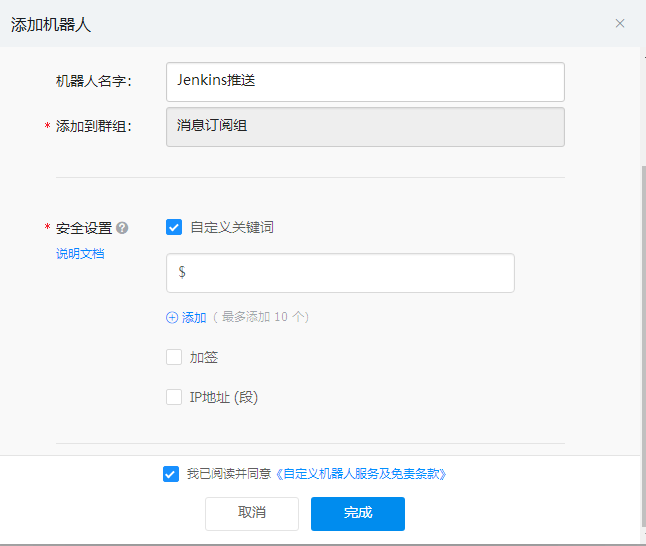This screenshot has width=646, height=546.
Task: Click the 添加到群组 field showing 消息订阅组
Action: (x=365, y=127)
